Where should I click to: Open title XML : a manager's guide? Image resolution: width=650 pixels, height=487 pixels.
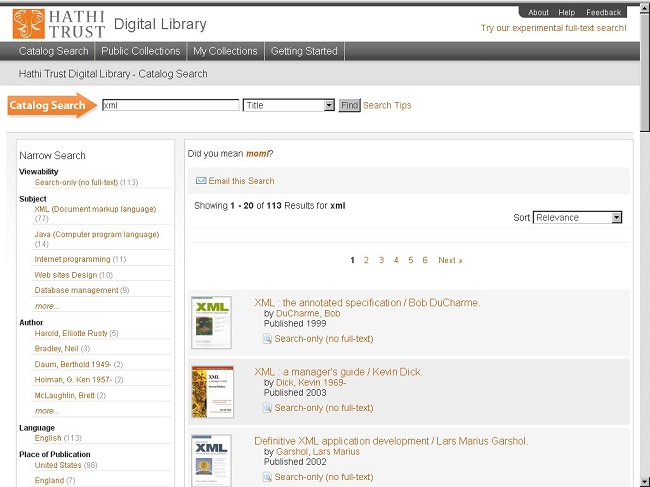(338, 372)
